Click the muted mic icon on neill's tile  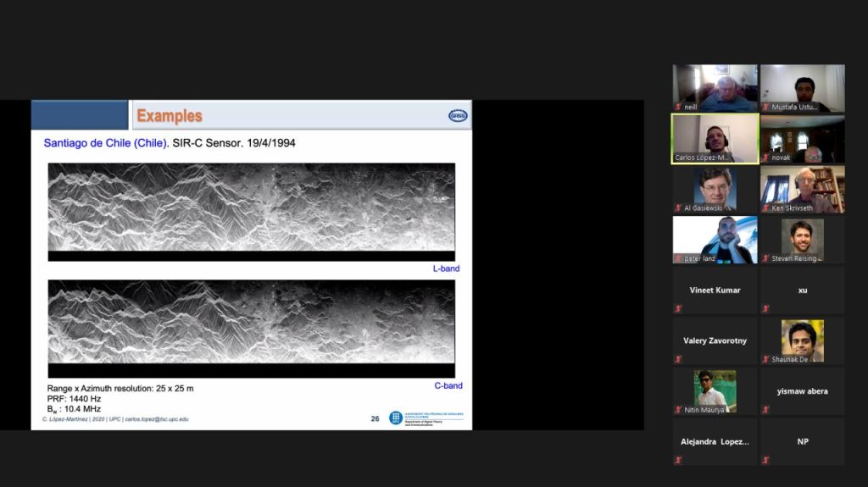tap(679, 108)
